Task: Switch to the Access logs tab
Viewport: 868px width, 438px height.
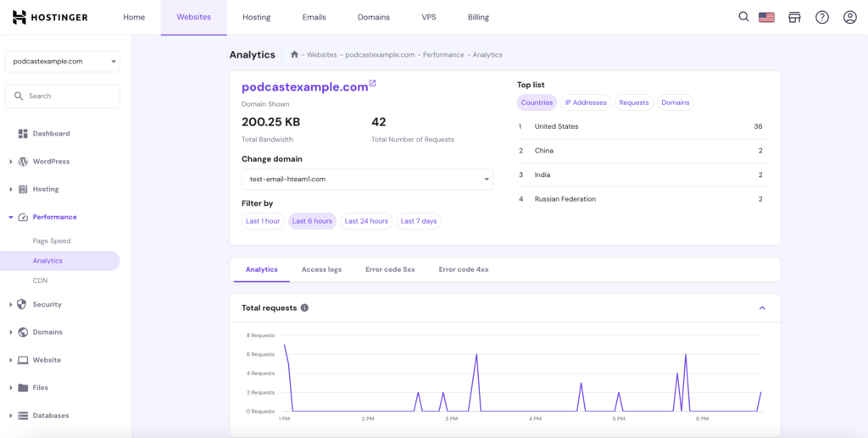Action: point(321,269)
